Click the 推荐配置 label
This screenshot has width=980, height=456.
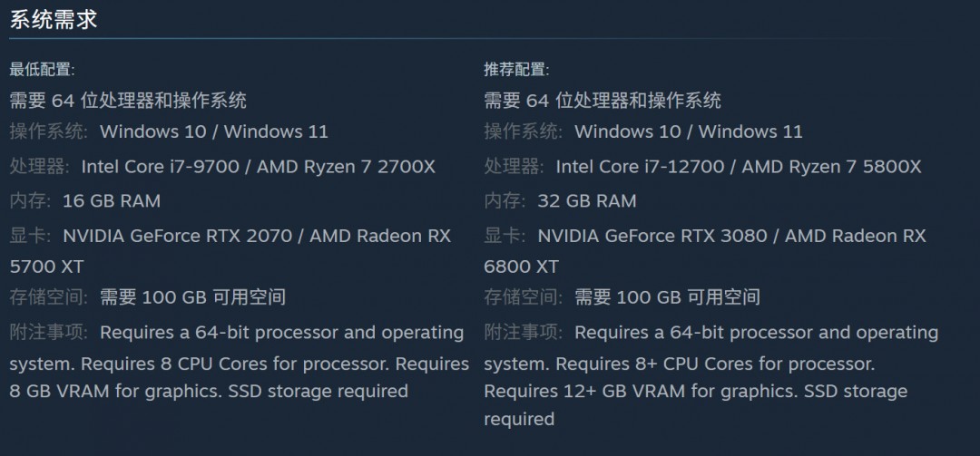[x=516, y=70]
